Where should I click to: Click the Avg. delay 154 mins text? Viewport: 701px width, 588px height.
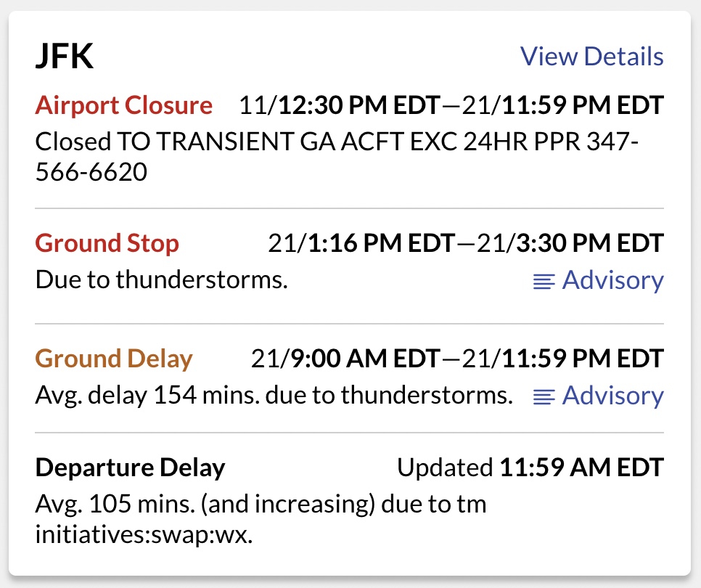point(274,396)
